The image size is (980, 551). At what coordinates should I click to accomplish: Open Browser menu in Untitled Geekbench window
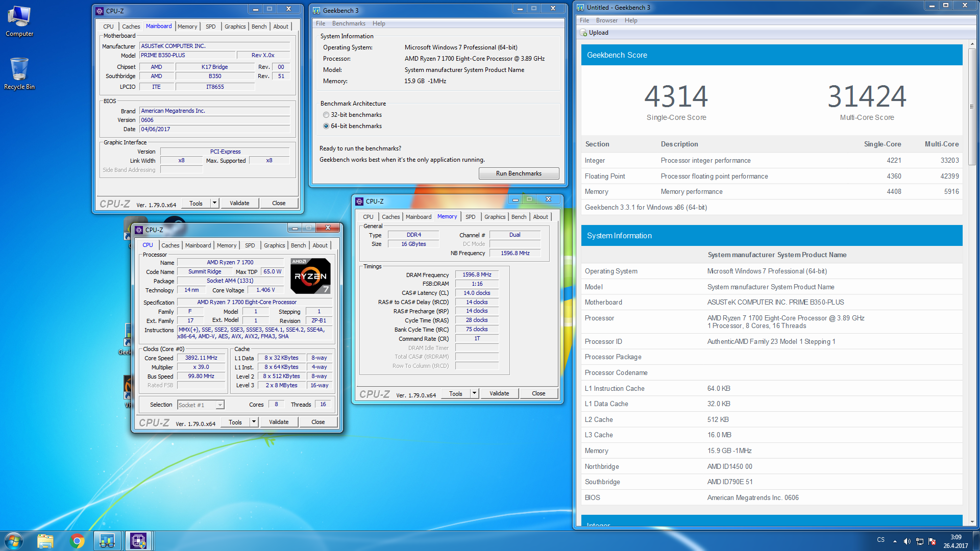click(x=607, y=20)
